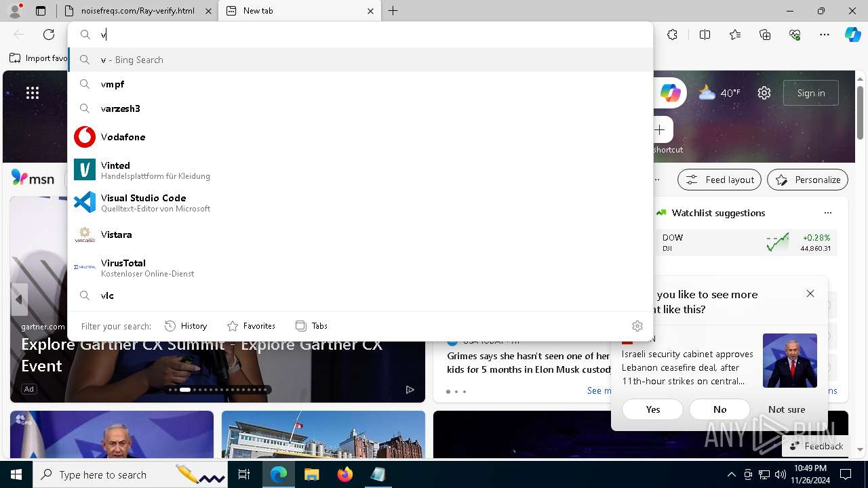Open volume control in system tray

pos(781,474)
